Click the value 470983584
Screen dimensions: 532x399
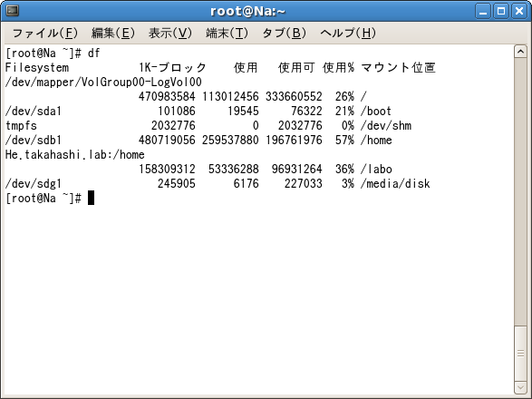click(167, 97)
